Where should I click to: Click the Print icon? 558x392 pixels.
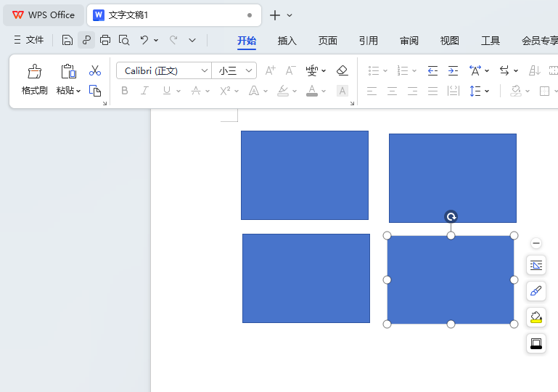coord(105,40)
